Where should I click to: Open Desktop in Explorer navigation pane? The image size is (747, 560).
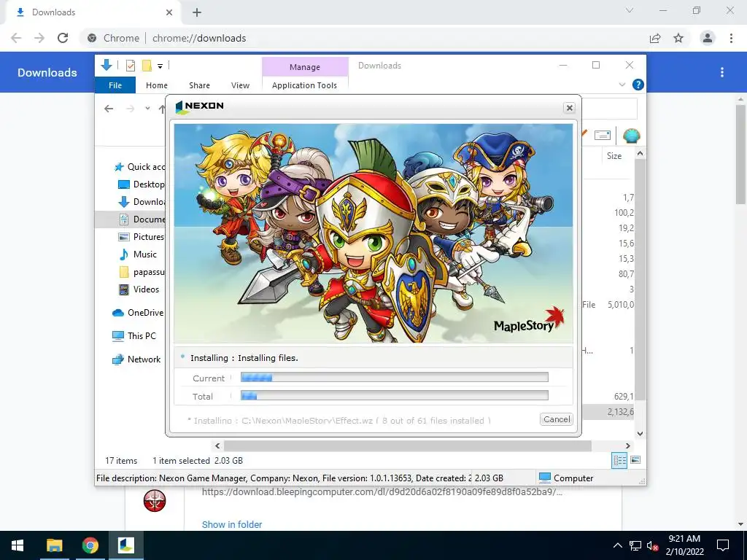tap(141, 184)
